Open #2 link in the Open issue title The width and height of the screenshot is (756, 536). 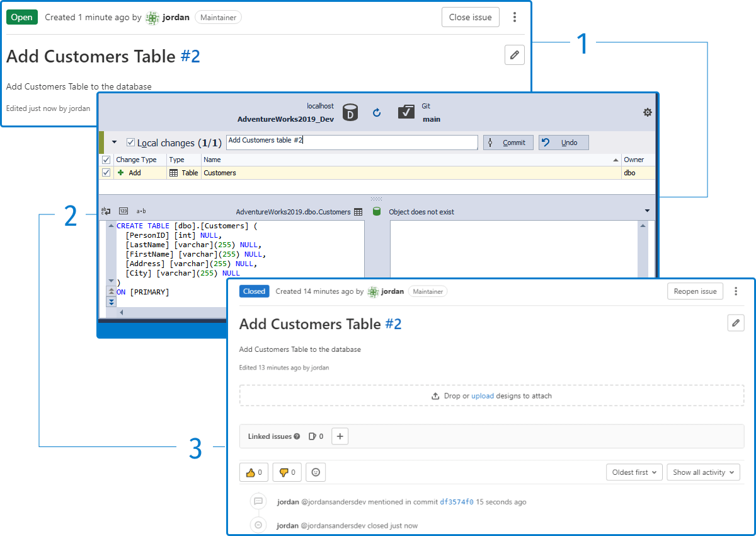point(190,56)
